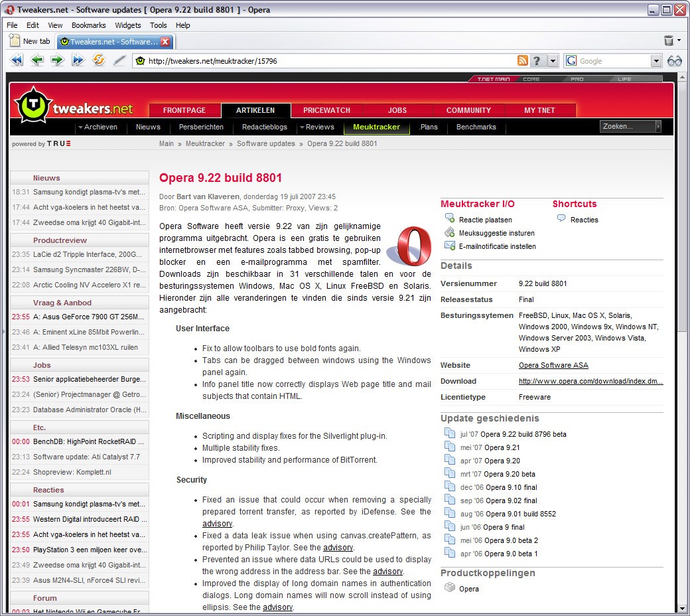Switch to the MY TNET tab
Image resolution: width=690 pixels, height=616 pixels.
point(539,110)
